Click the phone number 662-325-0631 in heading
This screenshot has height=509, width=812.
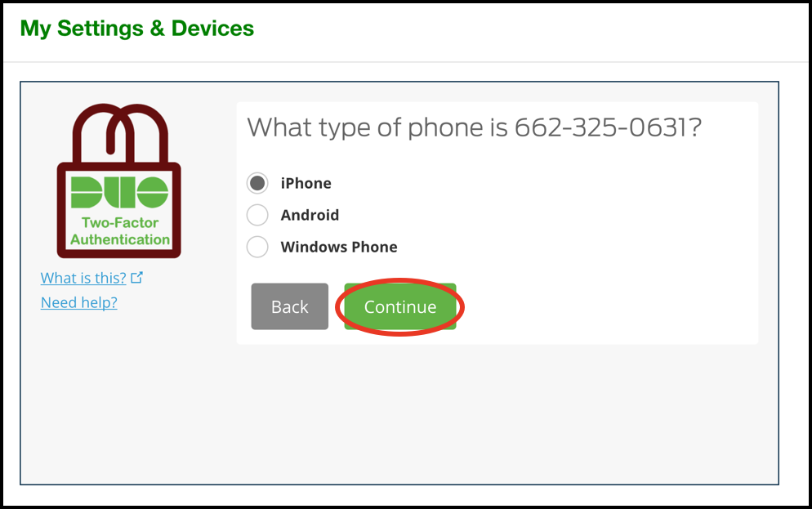(x=603, y=127)
